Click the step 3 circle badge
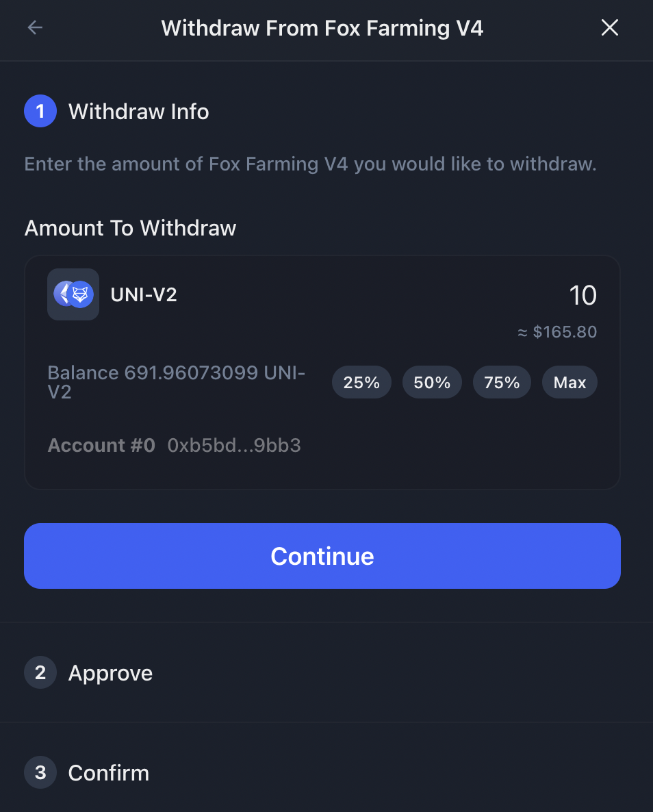 tap(40, 773)
